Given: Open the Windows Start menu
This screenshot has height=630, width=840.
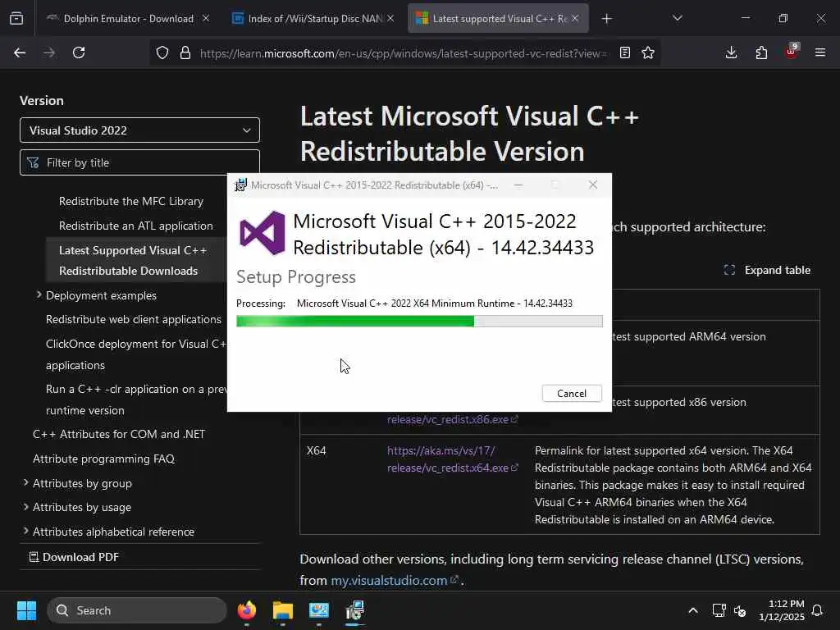Looking at the screenshot, I should point(26,610).
